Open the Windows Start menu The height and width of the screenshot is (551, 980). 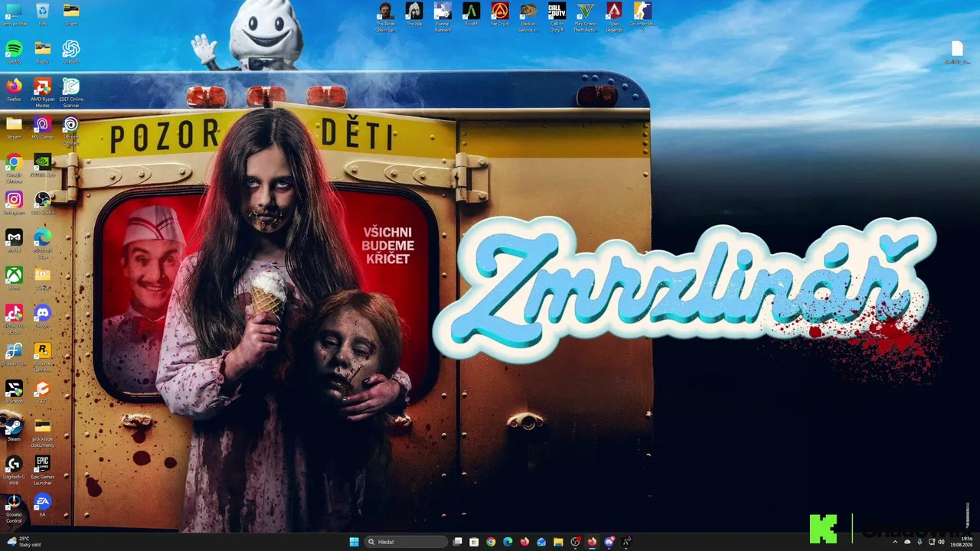coord(354,542)
